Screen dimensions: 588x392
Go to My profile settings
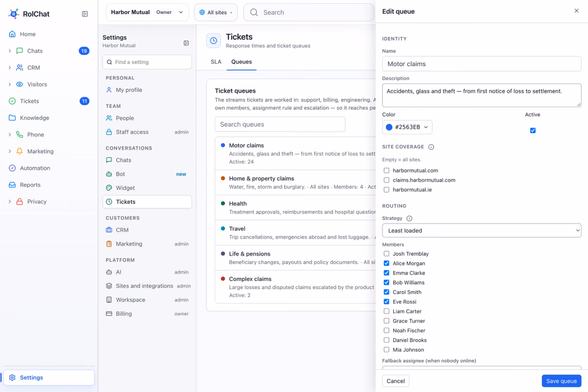(x=147, y=90)
